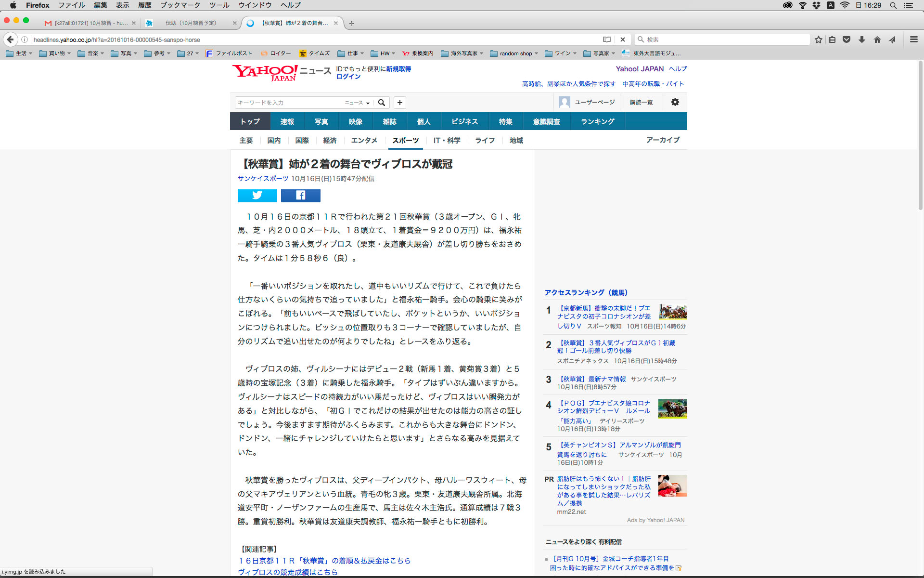Click the Yahoo News search magnifier icon
The image size is (924, 578).
(x=382, y=103)
